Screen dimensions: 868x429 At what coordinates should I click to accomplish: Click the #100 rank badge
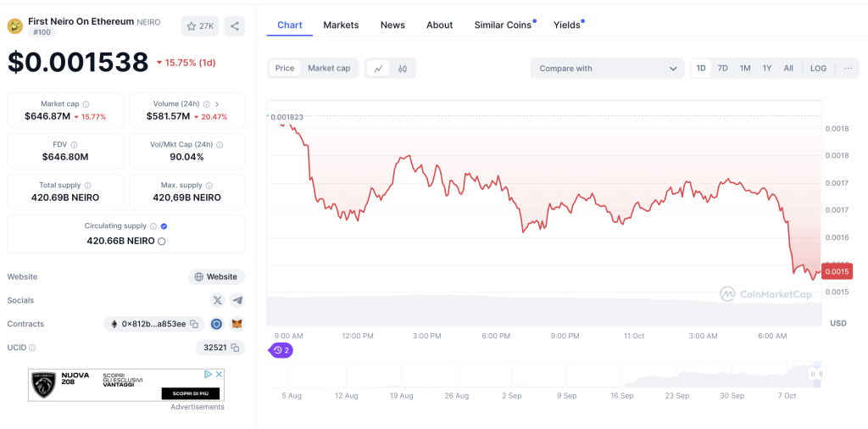pyautogui.click(x=42, y=32)
